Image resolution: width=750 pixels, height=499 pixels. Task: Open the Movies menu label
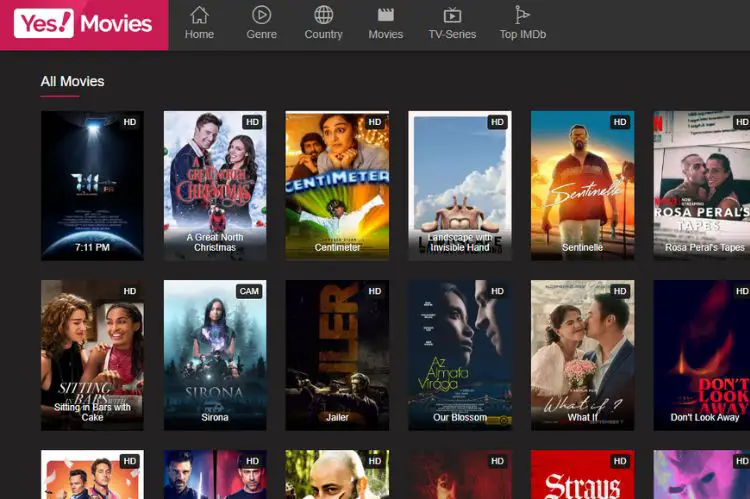pyautogui.click(x=386, y=34)
